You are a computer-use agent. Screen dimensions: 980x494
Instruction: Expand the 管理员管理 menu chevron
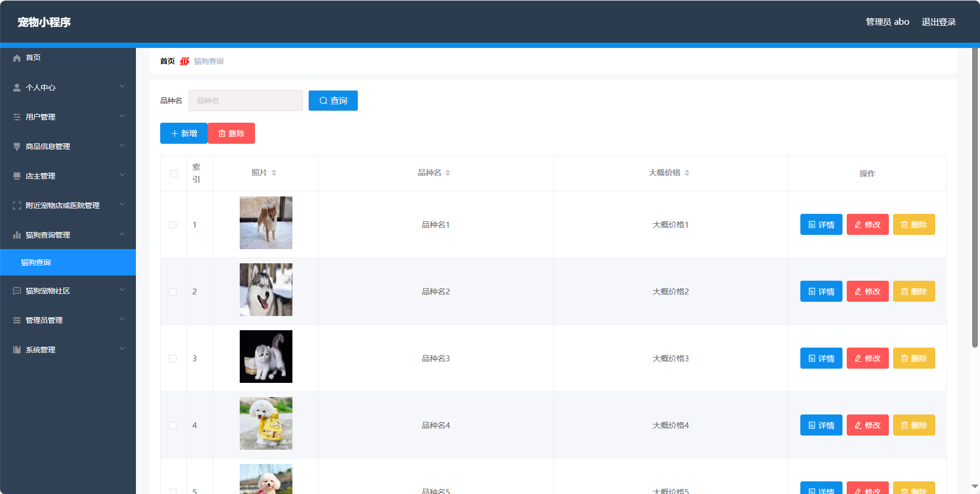122,319
